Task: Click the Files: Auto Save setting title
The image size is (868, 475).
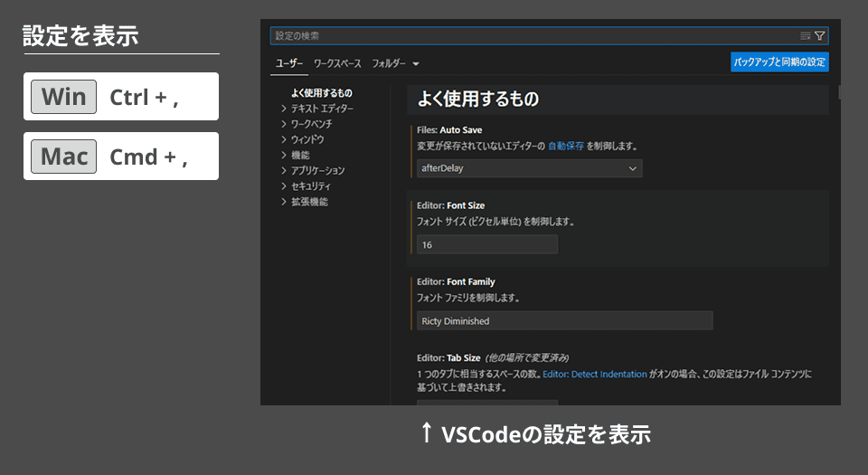Action: (x=449, y=130)
